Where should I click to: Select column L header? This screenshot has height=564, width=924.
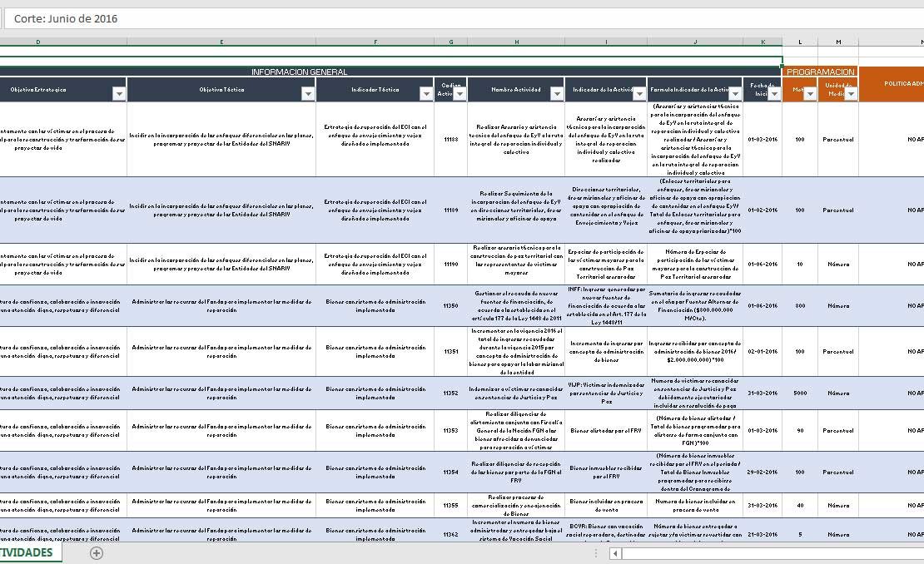point(800,42)
